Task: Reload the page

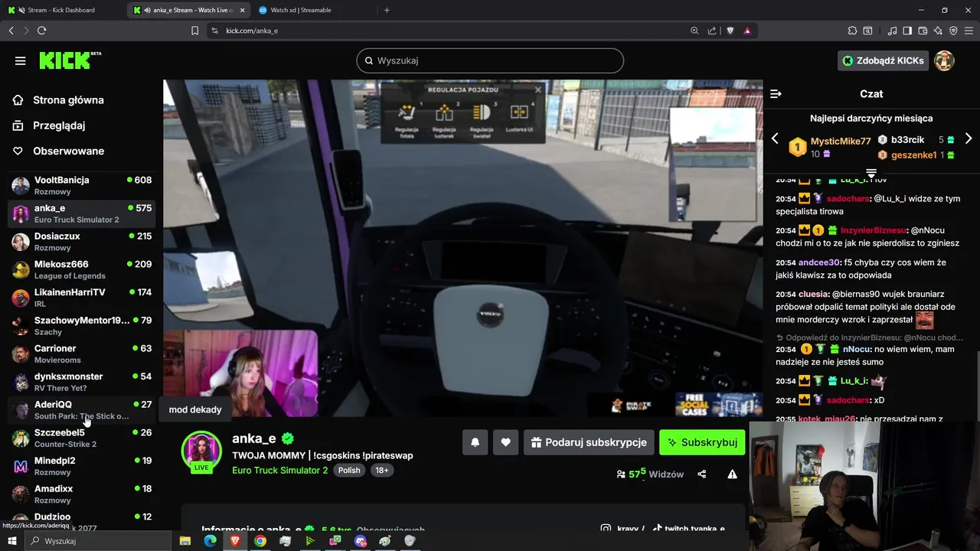Action: coord(41,31)
